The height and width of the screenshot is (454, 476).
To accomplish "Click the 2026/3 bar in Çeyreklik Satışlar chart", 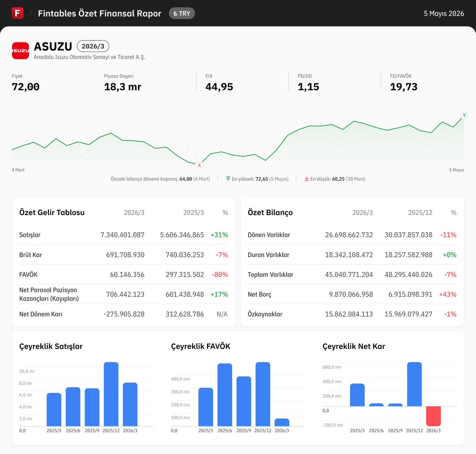I will pos(130,404).
